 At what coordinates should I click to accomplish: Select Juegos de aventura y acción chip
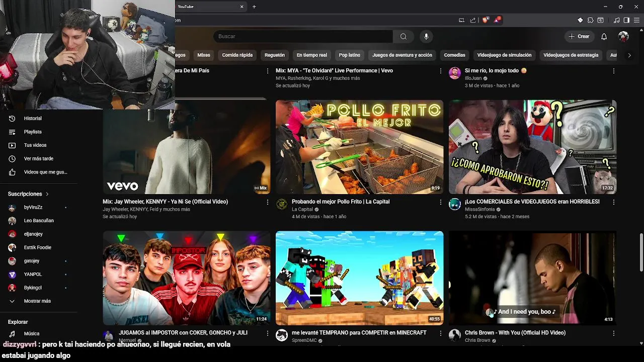403,55
